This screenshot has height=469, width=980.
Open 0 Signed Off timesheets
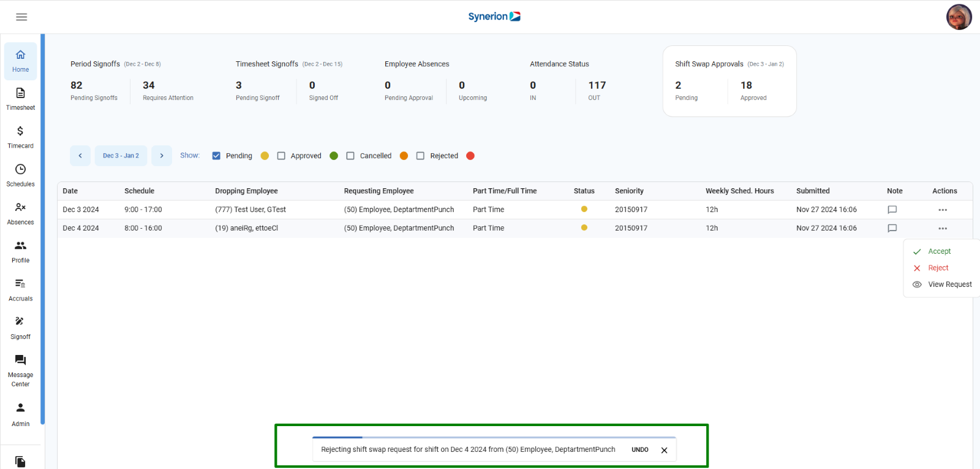tap(323, 90)
